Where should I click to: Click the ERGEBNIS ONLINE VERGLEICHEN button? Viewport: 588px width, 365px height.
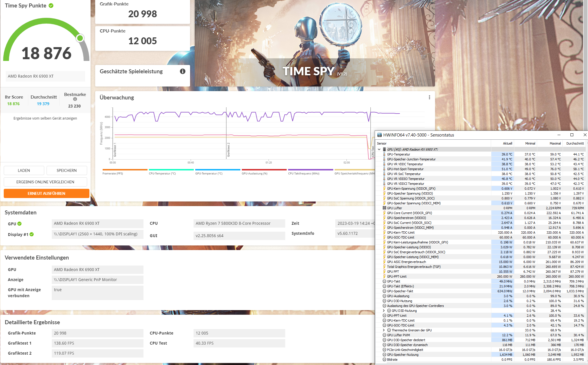[x=45, y=182]
